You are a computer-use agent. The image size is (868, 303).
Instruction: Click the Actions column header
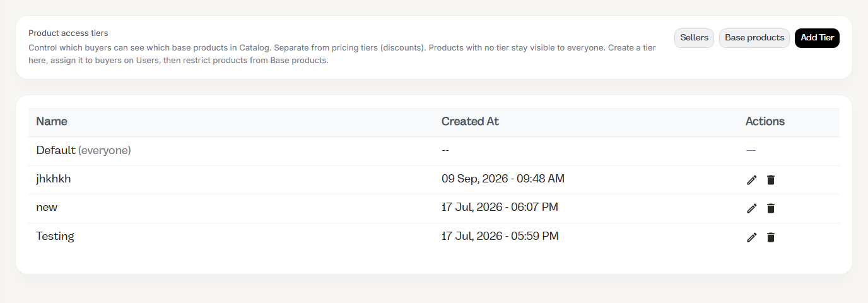[x=765, y=121]
